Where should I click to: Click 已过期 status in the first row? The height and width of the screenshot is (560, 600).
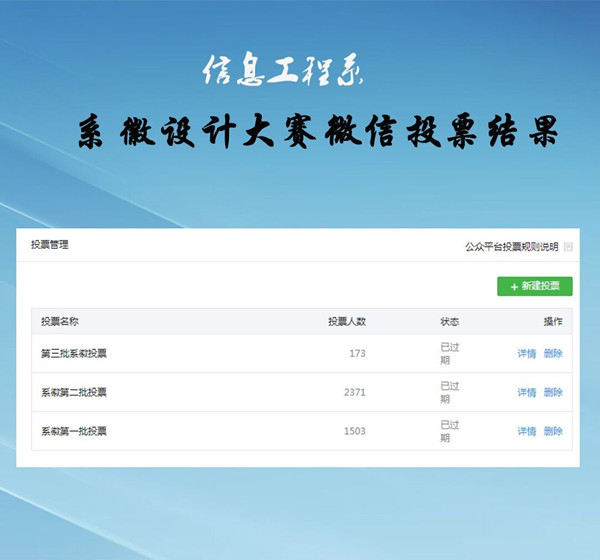tap(450, 353)
